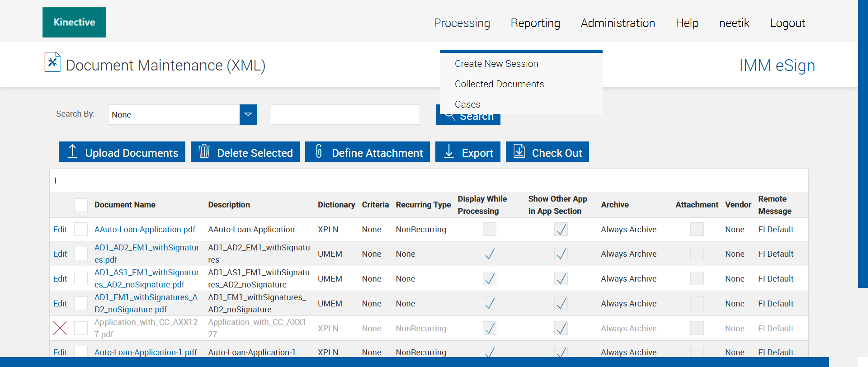Viewport: 868px width, 367px height.
Task: Click Edit for AD1_AD2_EM1_withSignatures.pdf row
Action: pyautogui.click(x=60, y=254)
